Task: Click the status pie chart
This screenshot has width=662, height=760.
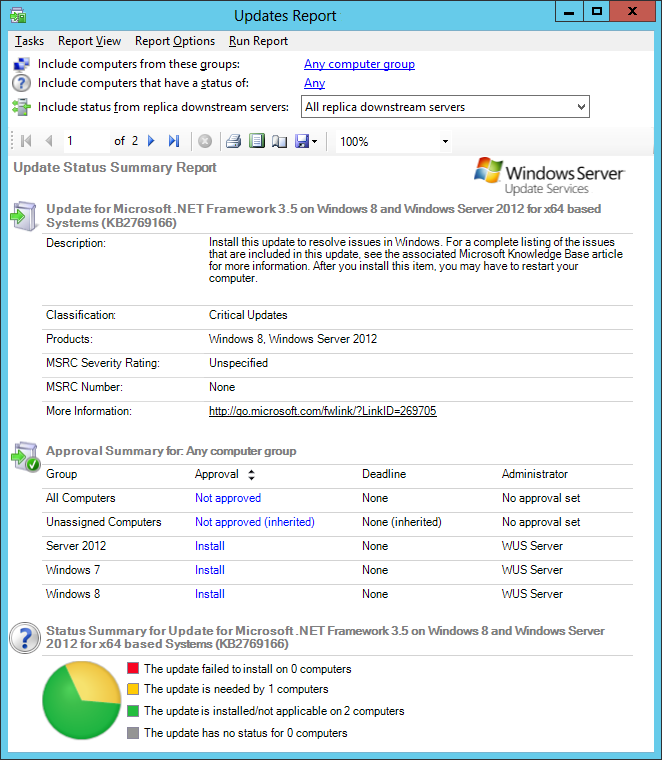Action: (x=81, y=701)
